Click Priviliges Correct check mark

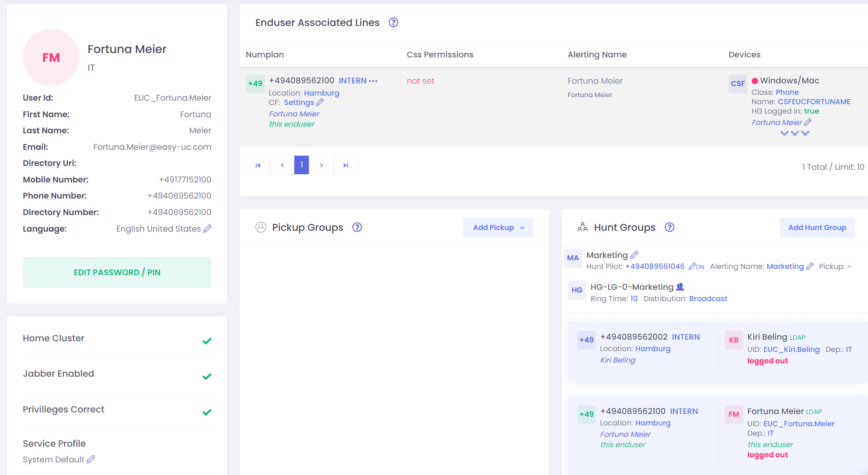(x=207, y=412)
